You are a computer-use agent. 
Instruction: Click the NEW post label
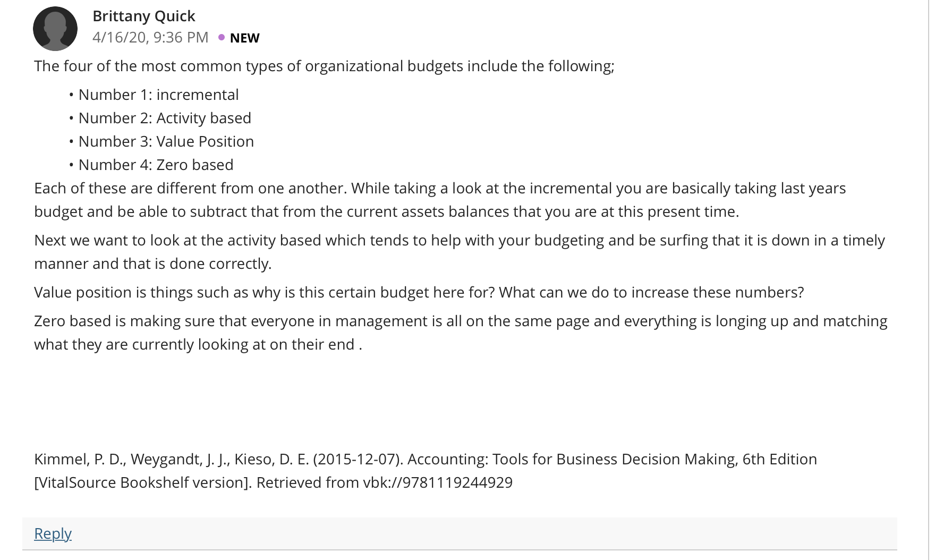(244, 38)
